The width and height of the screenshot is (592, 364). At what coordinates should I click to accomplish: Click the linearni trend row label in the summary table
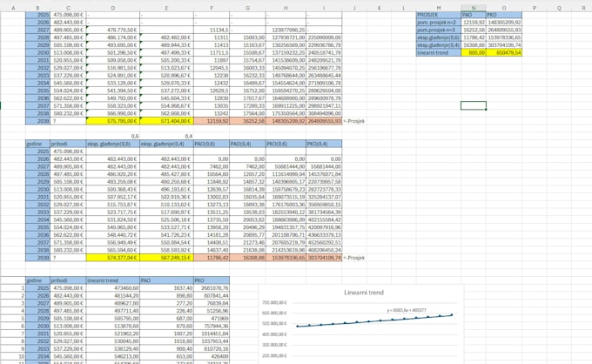click(x=438, y=53)
